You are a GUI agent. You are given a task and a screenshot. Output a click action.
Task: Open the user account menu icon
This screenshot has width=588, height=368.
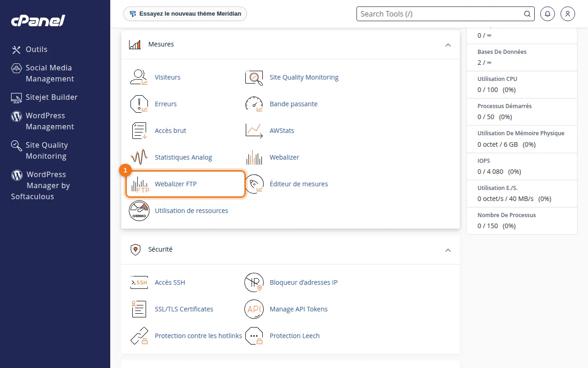tap(568, 14)
